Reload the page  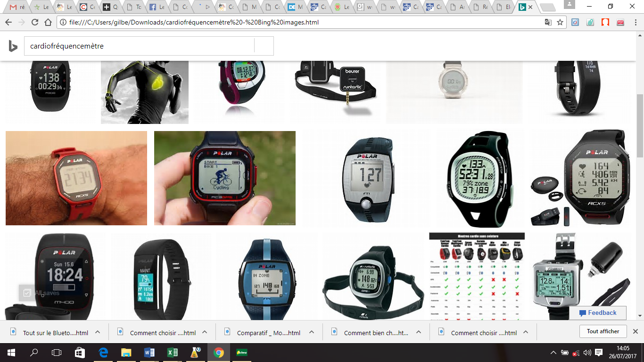(34, 22)
